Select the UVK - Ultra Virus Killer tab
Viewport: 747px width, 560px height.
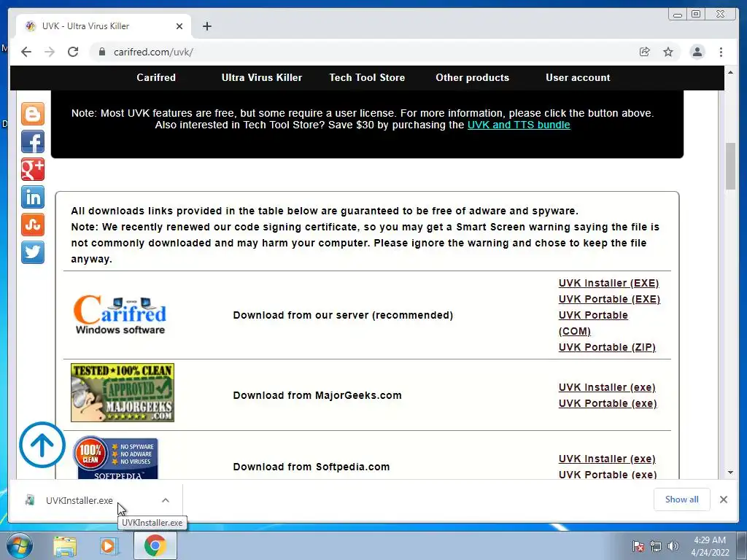[x=104, y=26]
